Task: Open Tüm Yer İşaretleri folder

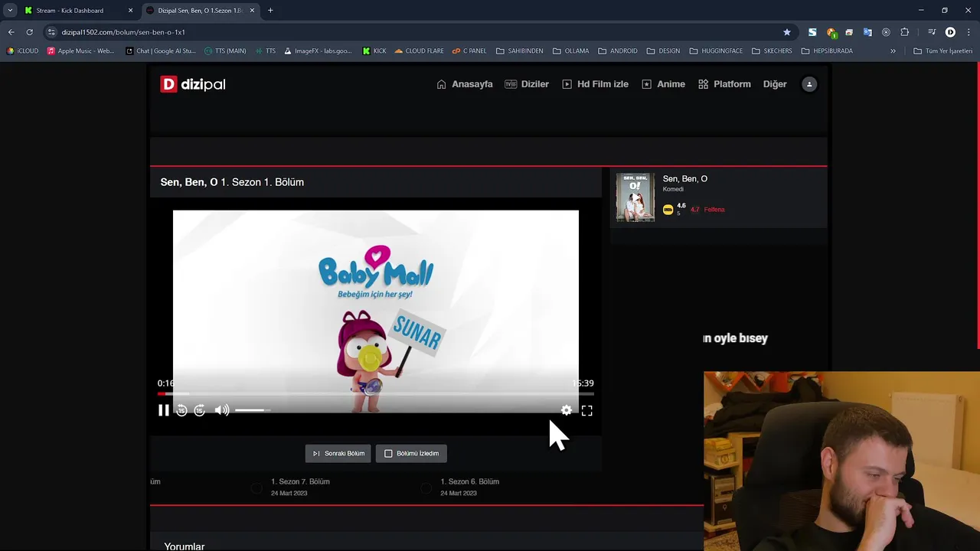Action: (x=942, y=51)
